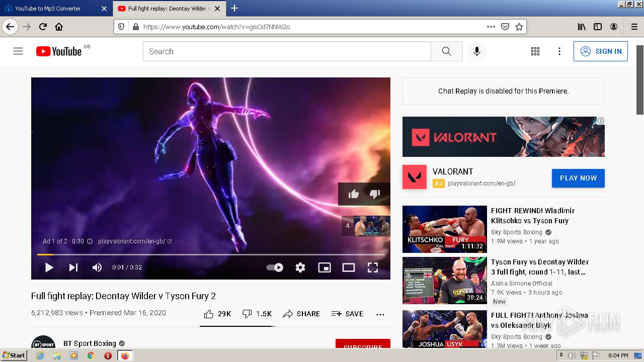Click the ad info icon in player
Viewport: 644px width, 362px height.
[x=90, y=241]
